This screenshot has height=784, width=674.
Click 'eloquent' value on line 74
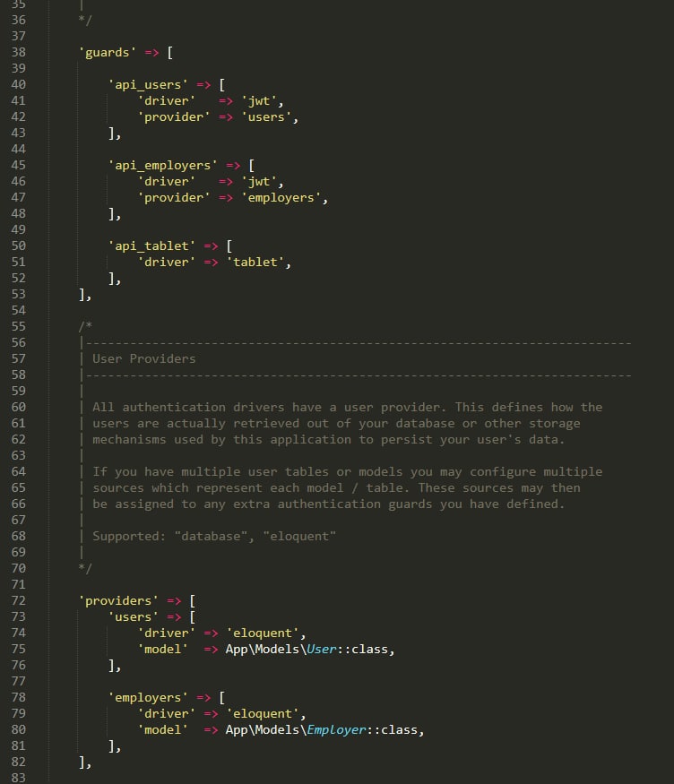[263, 633]
